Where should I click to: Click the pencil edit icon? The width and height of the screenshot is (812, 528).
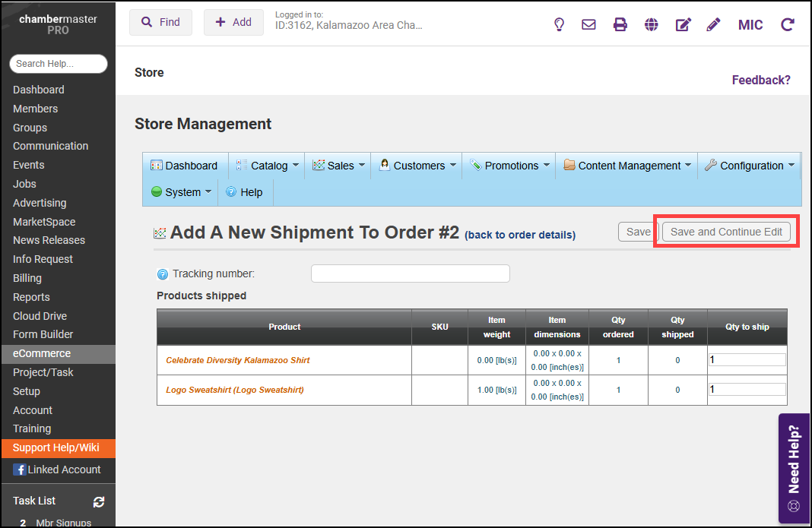(713, 24)
